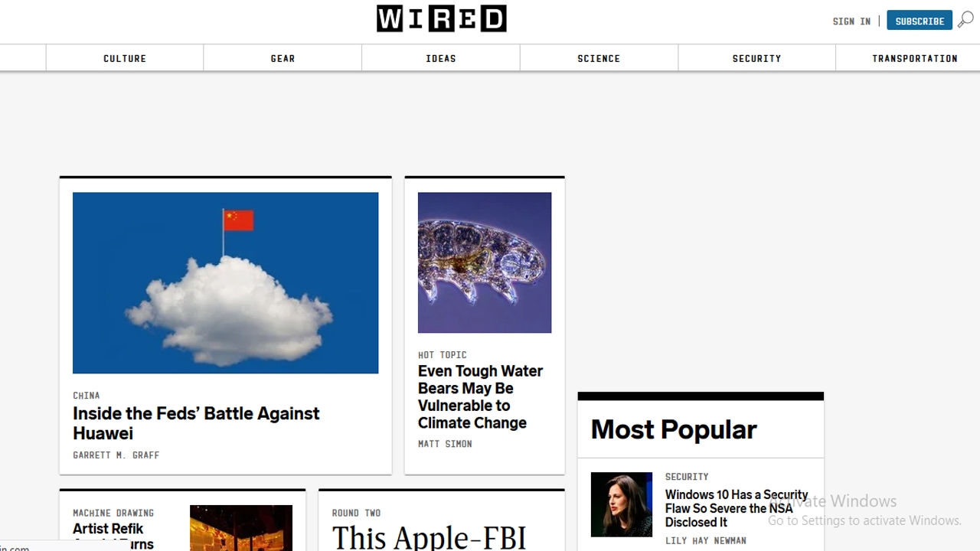Open Windows 10 Security Flaw article
This screenshot has width=980, height=551.
click(x=737, y=508)
